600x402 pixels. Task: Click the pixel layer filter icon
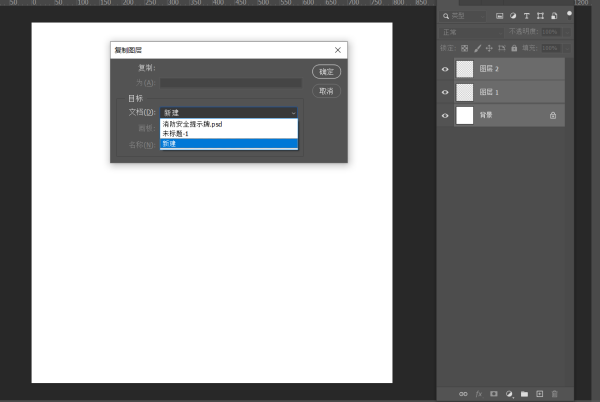[x=499, y=16]
